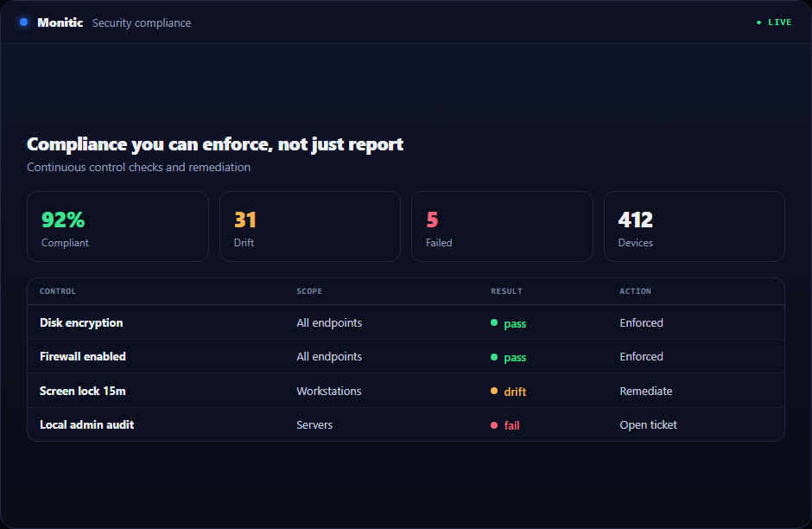Click green status dot for Firewall enabled
812x529 pixels.
click(494, 357)
